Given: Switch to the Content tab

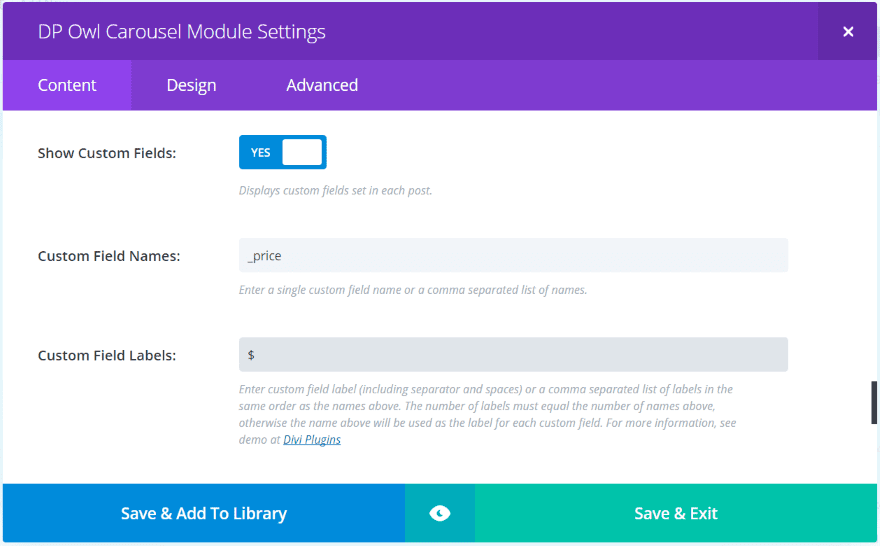Looking at the screenshot, I should (67, 85).
